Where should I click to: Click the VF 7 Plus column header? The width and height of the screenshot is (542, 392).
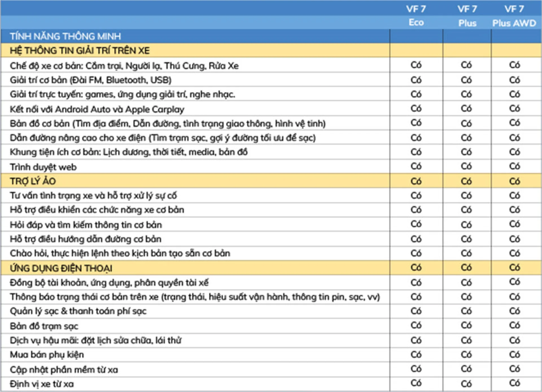(x=467, y=16)
